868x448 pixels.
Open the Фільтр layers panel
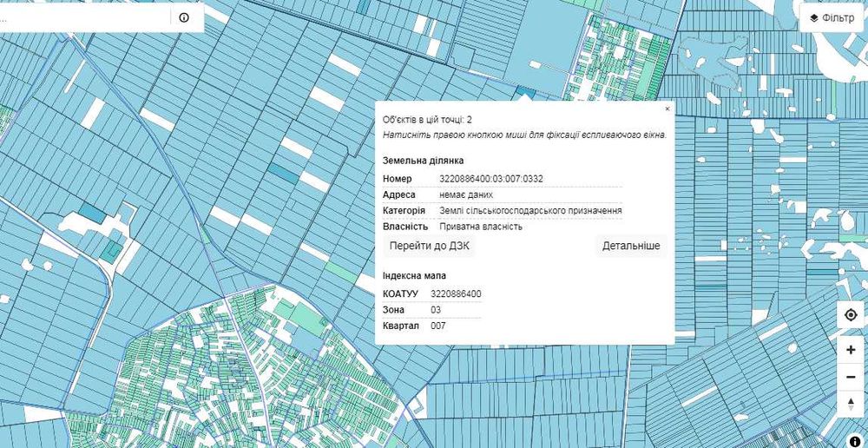point(832,17)
